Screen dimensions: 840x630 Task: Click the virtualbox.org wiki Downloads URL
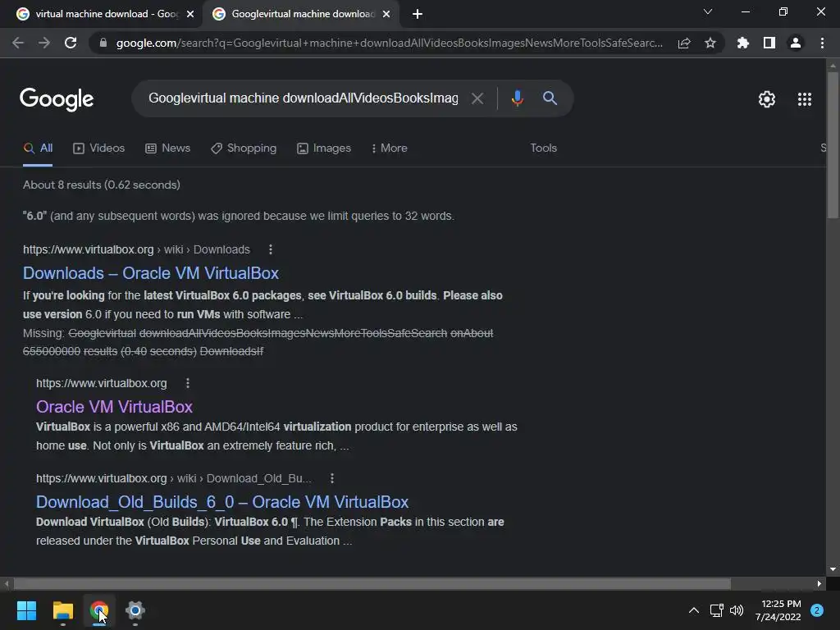(x=136, y=249)
